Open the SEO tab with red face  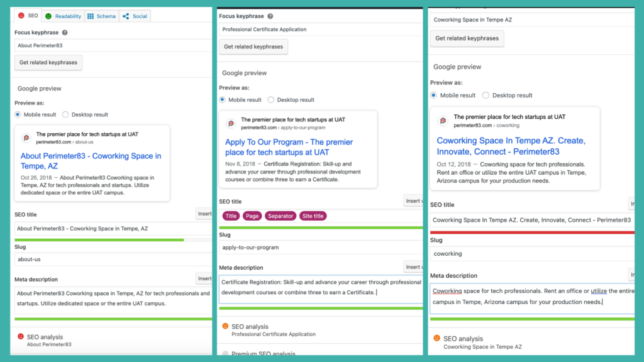[x=28, y=16]
